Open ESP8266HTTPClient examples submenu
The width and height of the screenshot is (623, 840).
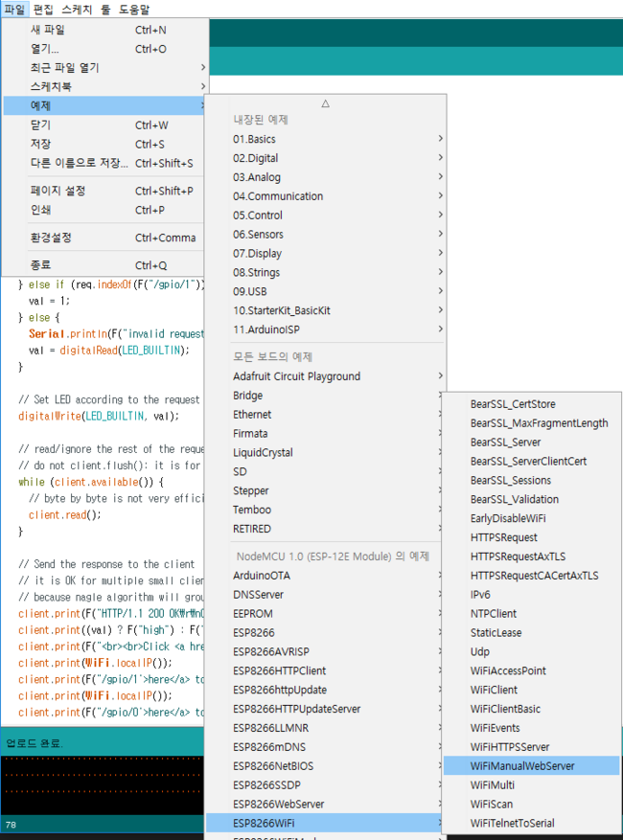click(x=326, y=670)
